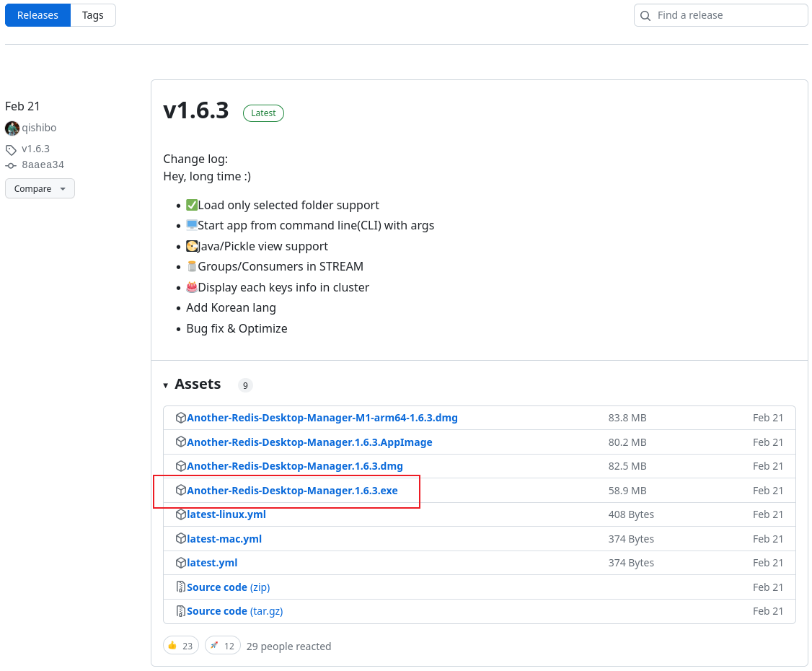812x671 pixels.
Task: Click qishibo's avatar image
Action: click(12, 128)
